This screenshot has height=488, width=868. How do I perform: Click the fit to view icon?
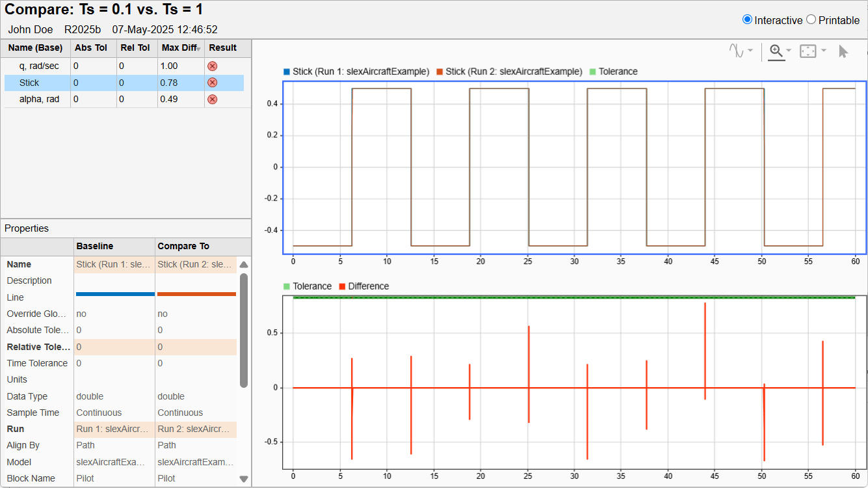pos(808,51)
